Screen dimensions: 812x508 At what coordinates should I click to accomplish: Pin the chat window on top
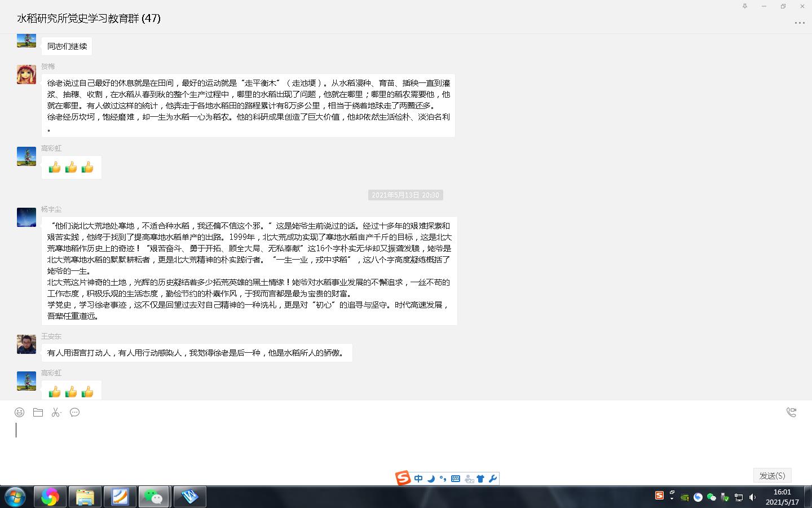[745, 6]
